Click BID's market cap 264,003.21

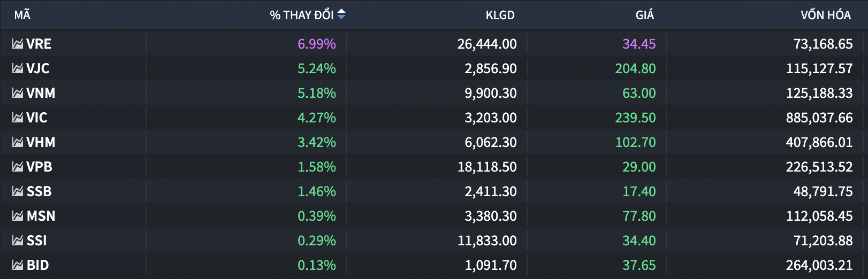pyautogui.click(x=819, y=265)
